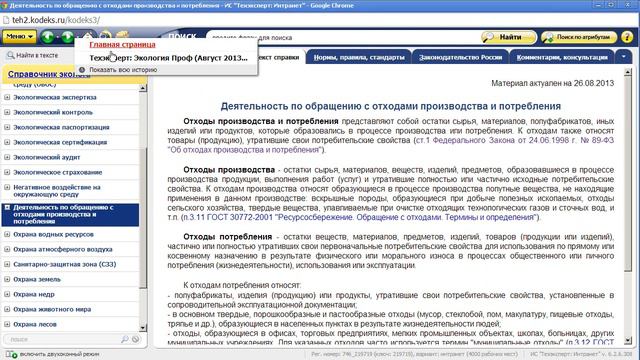This screenshot has width=640, height=360.
Task: Click the Материал актуален на 26.08.2013 text
Action: [552, 83]
